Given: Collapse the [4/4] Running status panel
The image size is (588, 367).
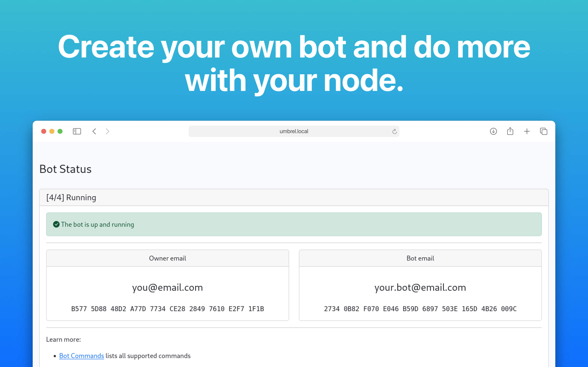Looking at the screenshot, I should pos(71,197).
